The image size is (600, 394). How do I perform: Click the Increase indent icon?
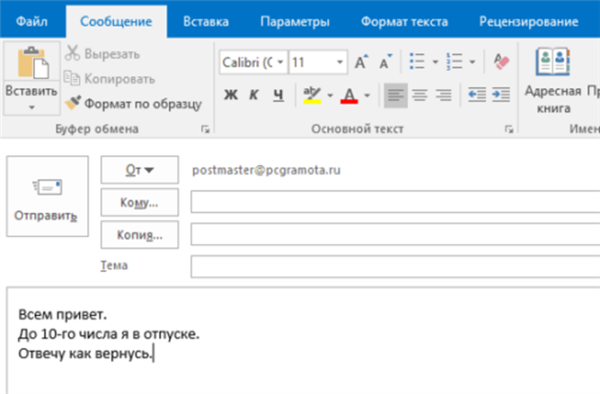click(x=501, y=94)
